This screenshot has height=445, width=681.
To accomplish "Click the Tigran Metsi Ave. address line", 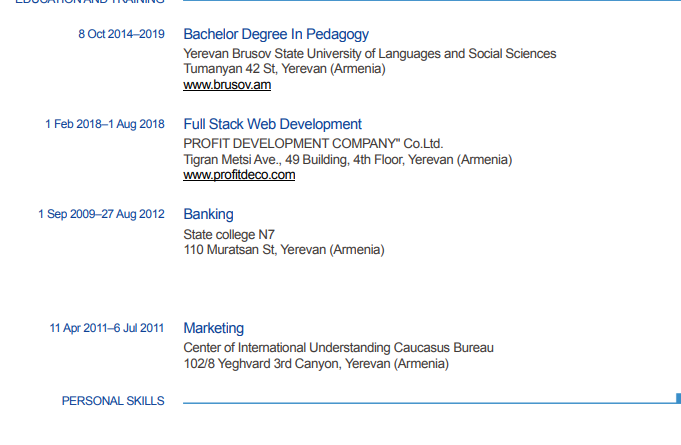I will click(x=348, y=160).
